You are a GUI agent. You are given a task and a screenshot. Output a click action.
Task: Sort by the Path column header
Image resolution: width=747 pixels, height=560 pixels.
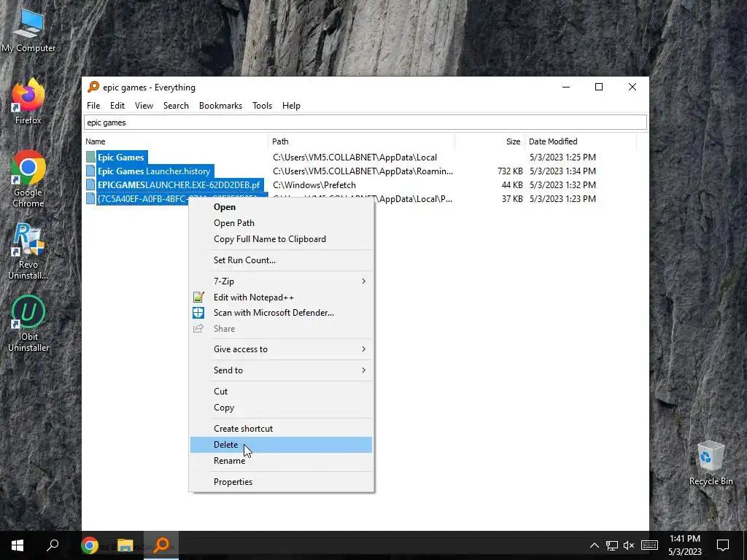362,141
